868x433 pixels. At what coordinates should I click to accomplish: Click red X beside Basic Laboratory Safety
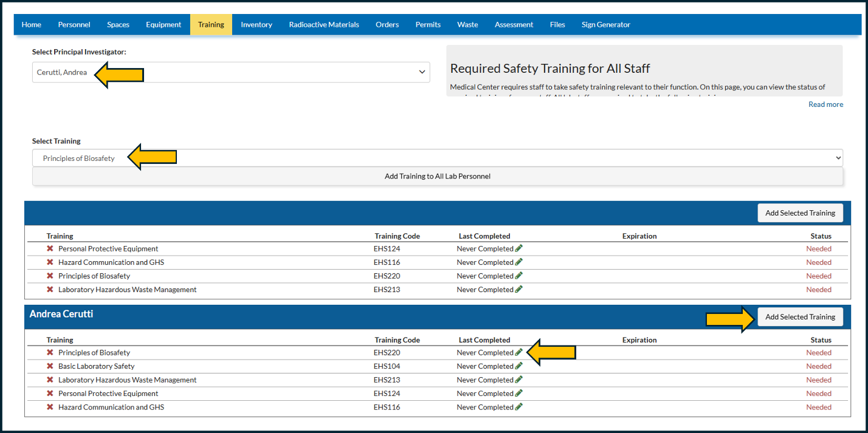click(50, 366)
